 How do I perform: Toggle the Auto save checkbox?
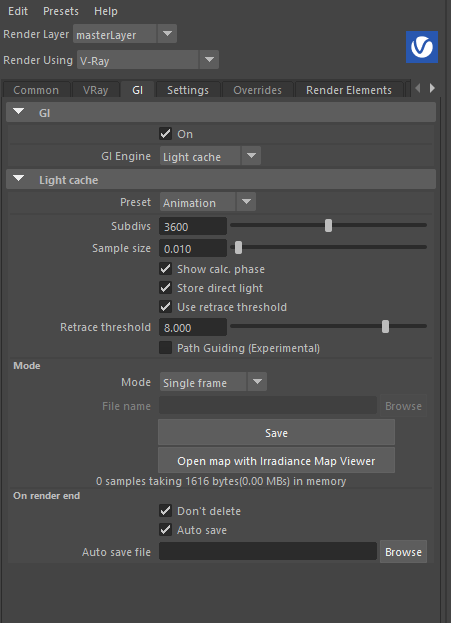pyautogui.click(x=166, y=530)
